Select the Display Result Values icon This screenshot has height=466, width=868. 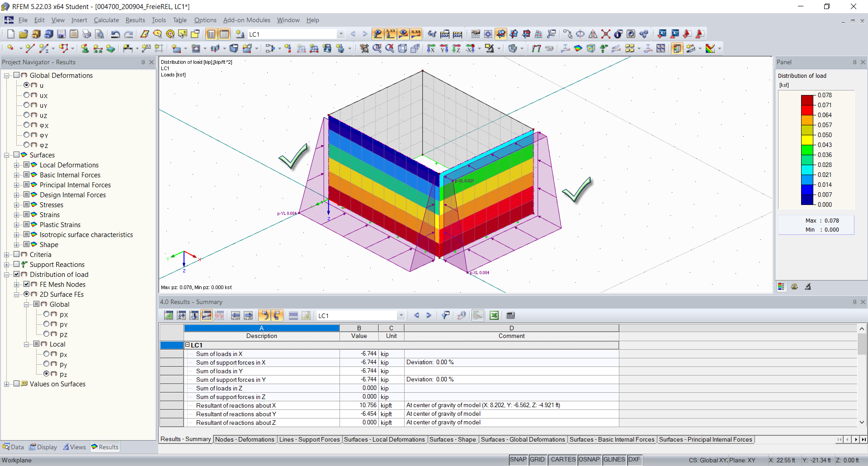coord(416,34)
